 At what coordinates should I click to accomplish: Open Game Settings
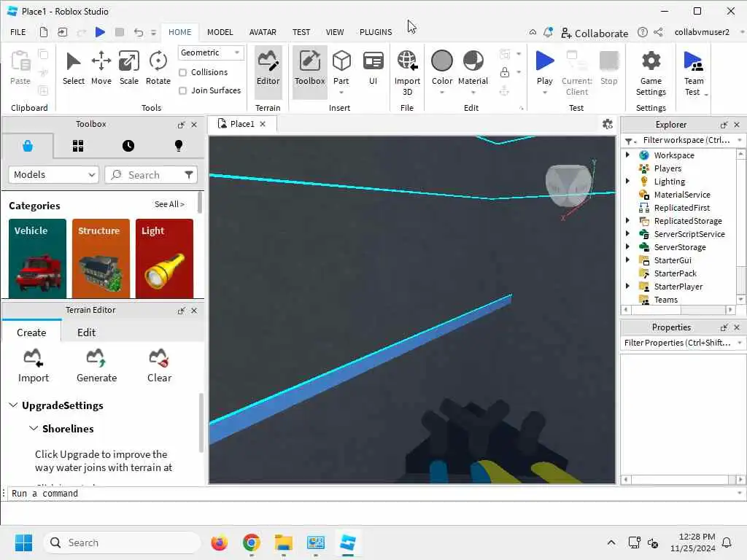point(651,73)
